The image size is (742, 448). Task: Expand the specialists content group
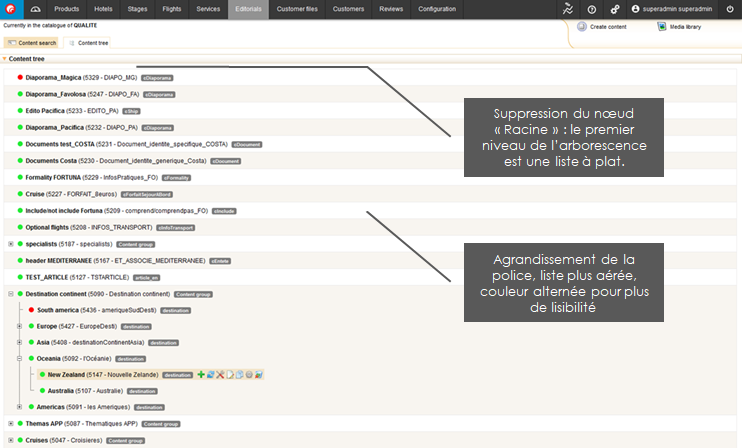coord(10,244)
